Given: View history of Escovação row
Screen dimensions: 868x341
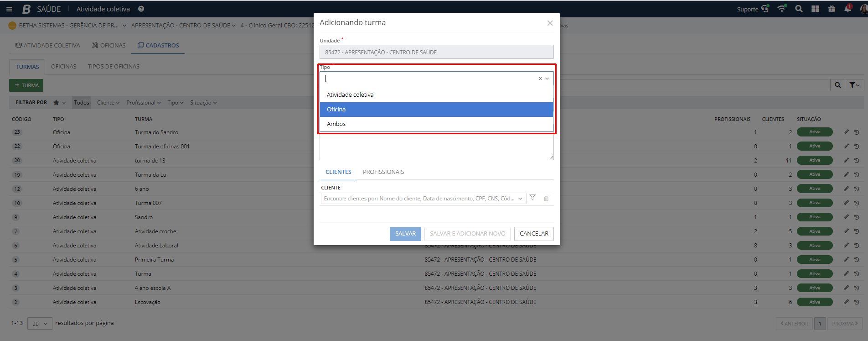Looking at the screenshot, I should tap(857, 302).
